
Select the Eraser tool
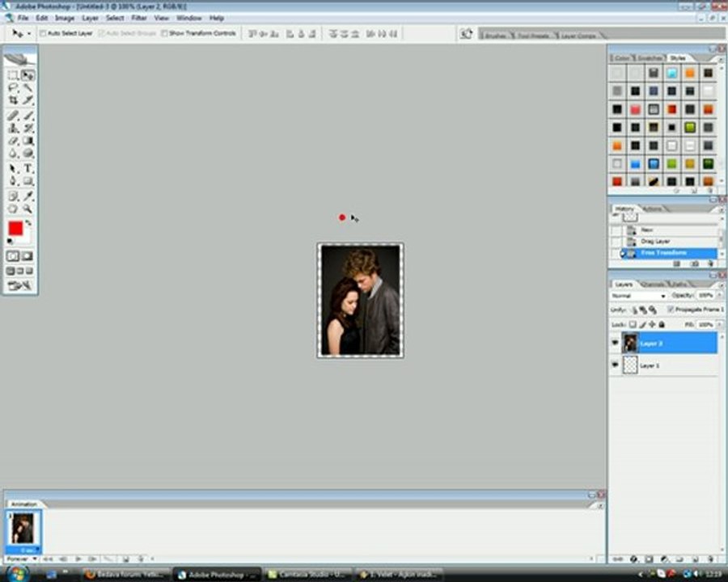coord(13,141)
